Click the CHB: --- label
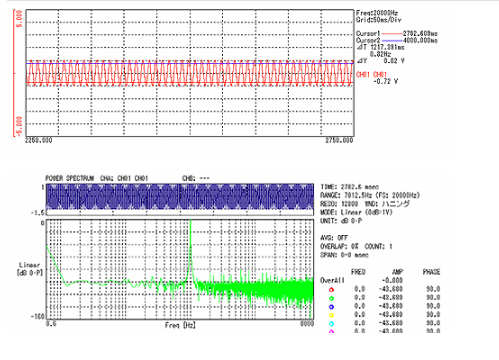Viewport: 499px width, 360px height. [x=196, y=178]
